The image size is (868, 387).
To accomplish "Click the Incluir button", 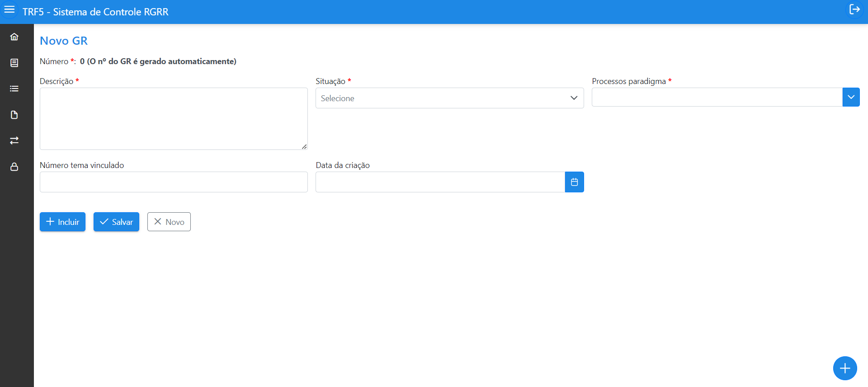I will pos(62,222).
